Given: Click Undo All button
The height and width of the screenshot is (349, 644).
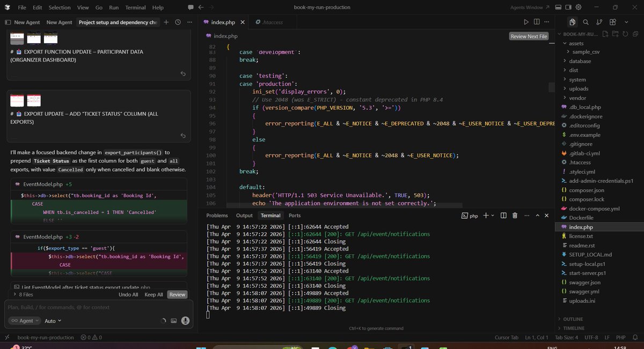Looking at the screenshot, I should 128,294.
